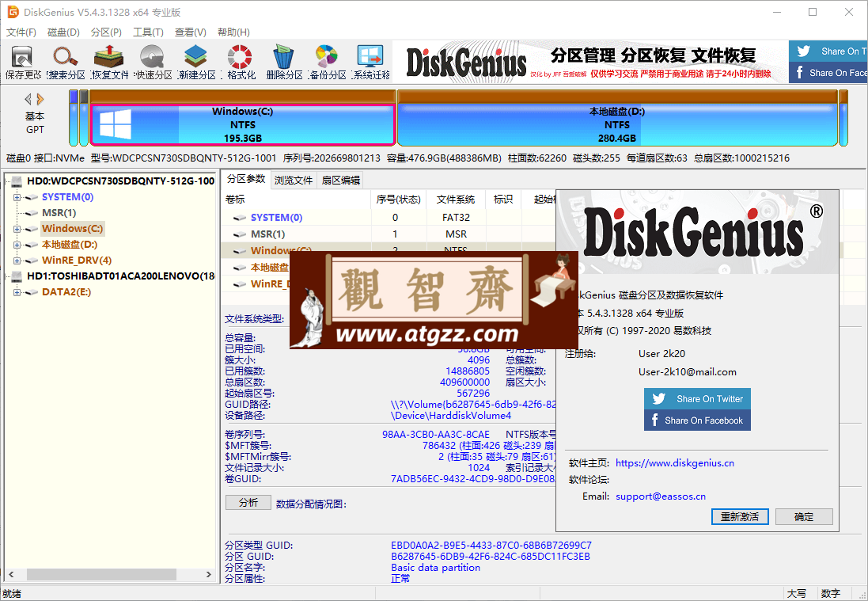Click the SYSTEM(0) row drive icon in table
The image size is (868, 601).
pyautogui.click(x=239, y=218)
